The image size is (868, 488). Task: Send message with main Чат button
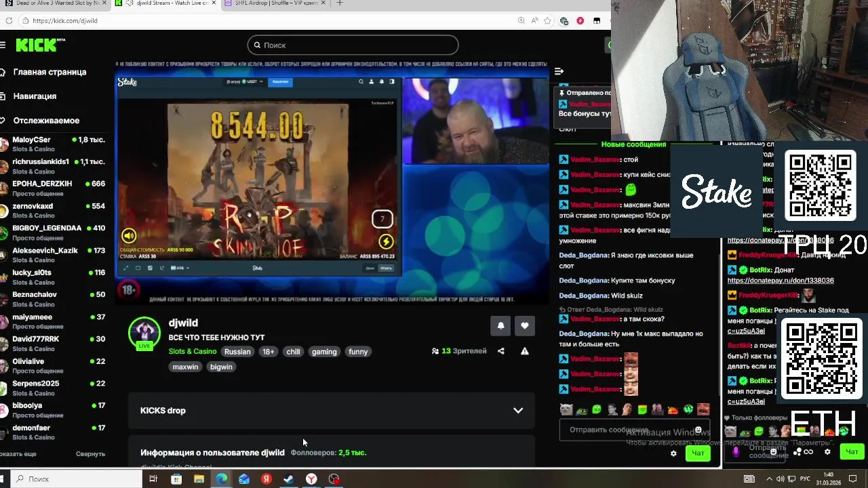coord(698,453)
